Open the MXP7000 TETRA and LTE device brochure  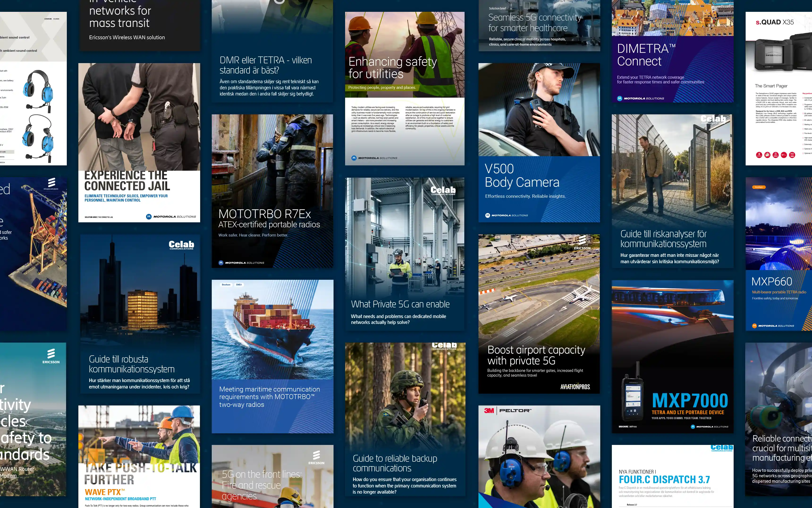pyautogui.click(x=672, y=357)
